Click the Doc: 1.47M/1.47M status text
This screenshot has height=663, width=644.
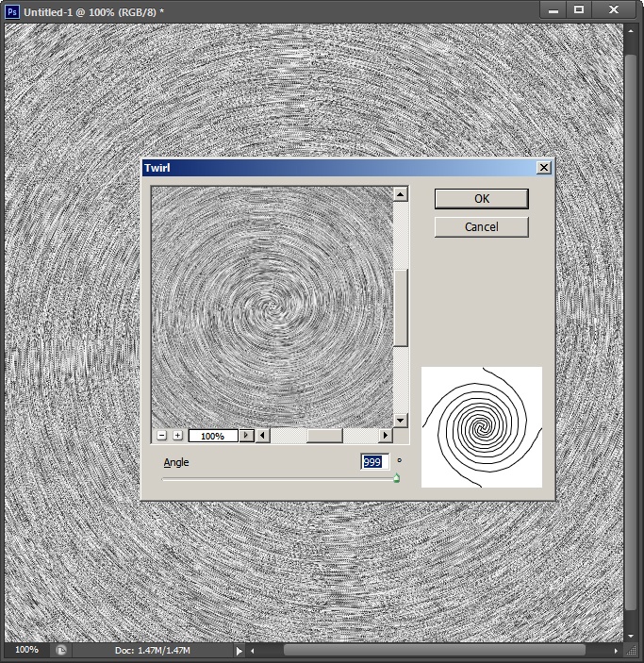152,651
